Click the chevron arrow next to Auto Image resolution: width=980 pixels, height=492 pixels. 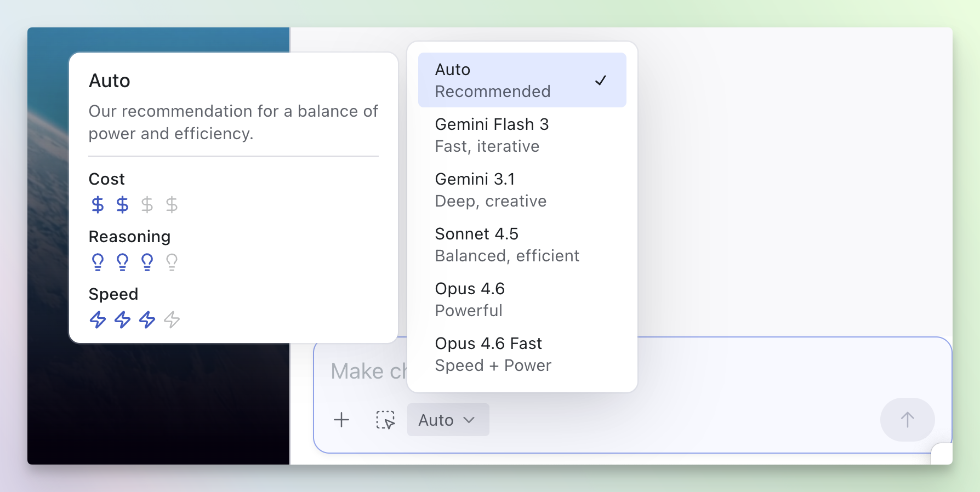pyautogui.click(x=469, y=420)
